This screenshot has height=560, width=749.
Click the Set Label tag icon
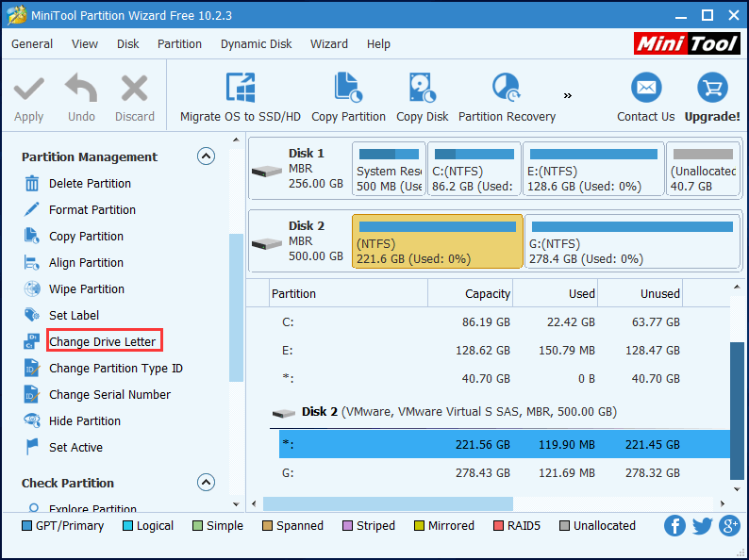coord(32,315)
